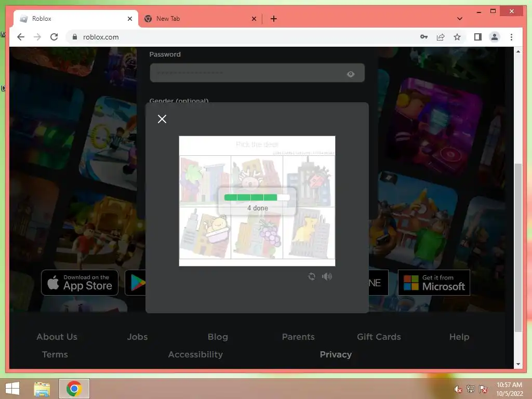Open the Chrome side panel
Viewport: 532px width, 399px height.
pyautogui.click(x=478, y=37)
